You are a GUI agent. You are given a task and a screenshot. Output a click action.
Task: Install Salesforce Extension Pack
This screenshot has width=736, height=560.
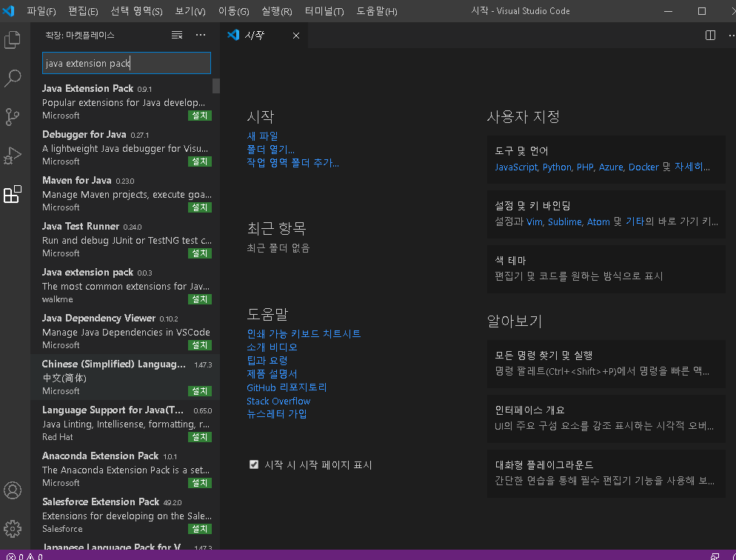[199, 529]
